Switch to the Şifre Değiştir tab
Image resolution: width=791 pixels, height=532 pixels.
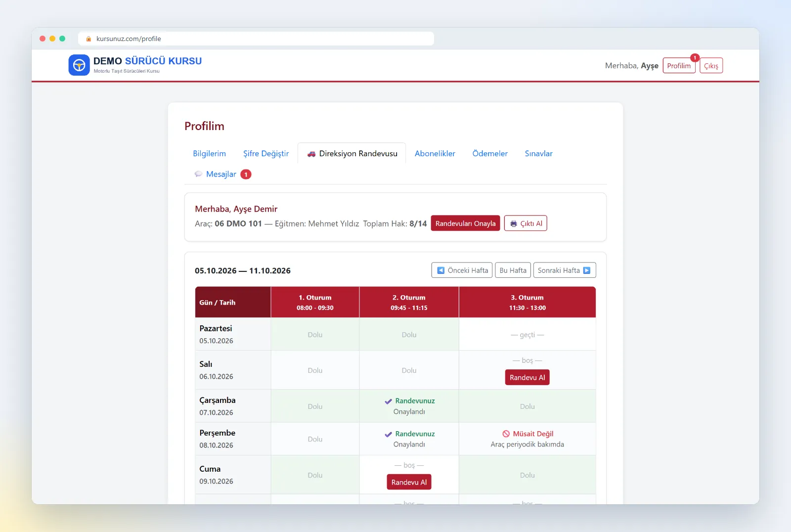[x=266, y=153]
